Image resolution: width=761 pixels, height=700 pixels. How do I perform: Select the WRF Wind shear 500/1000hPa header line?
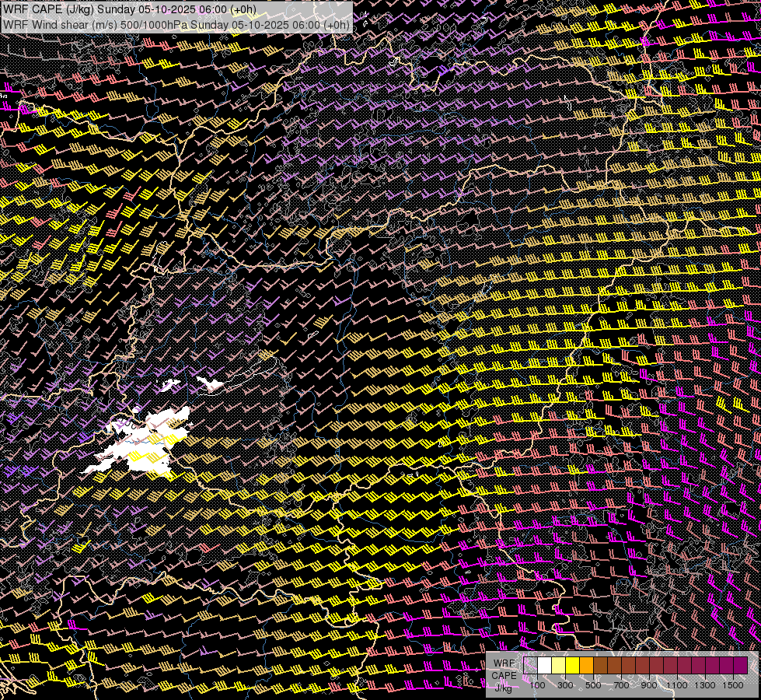click(x=176, y=24)
